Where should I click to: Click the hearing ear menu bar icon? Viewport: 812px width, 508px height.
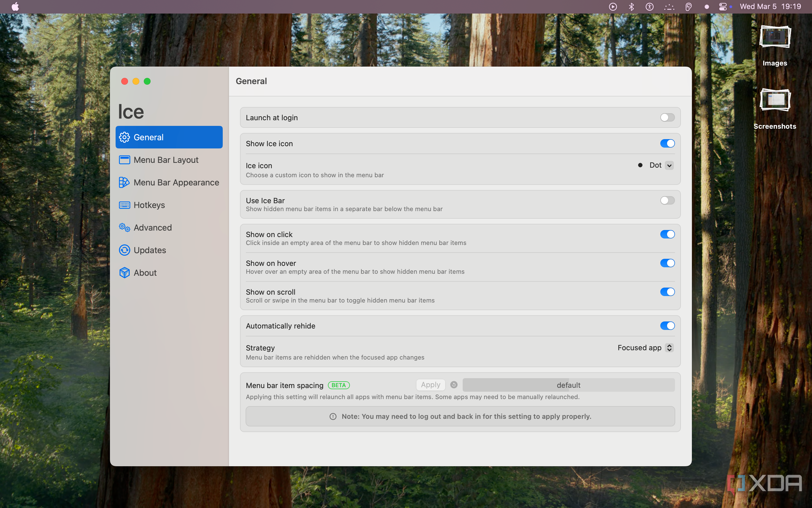coord(688,7)
